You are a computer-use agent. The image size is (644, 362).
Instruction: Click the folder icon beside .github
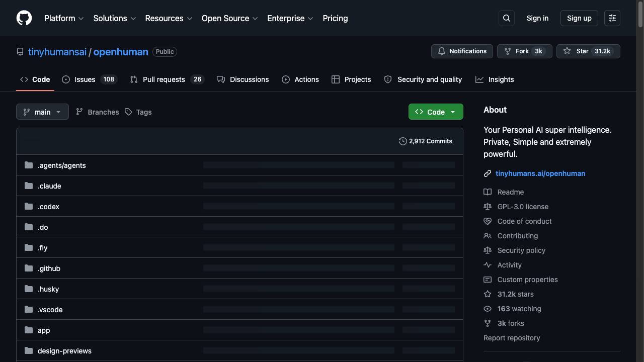click(x=29, y=268)
